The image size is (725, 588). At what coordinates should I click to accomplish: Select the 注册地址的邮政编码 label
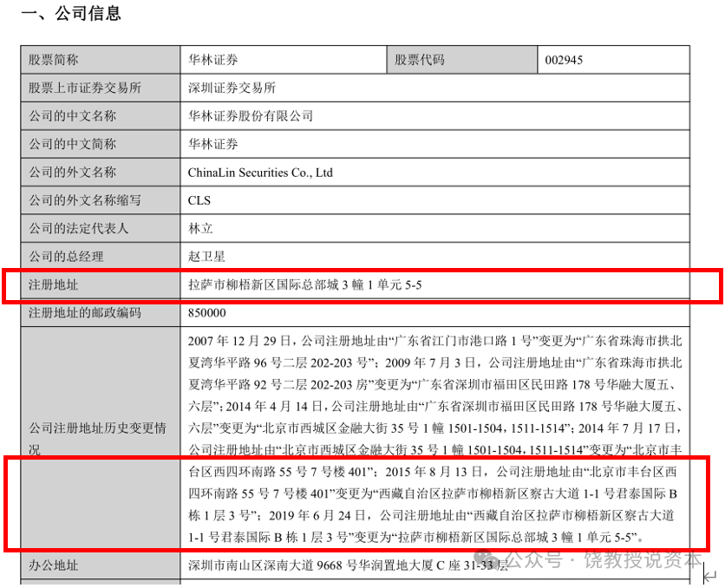[85, 313]
